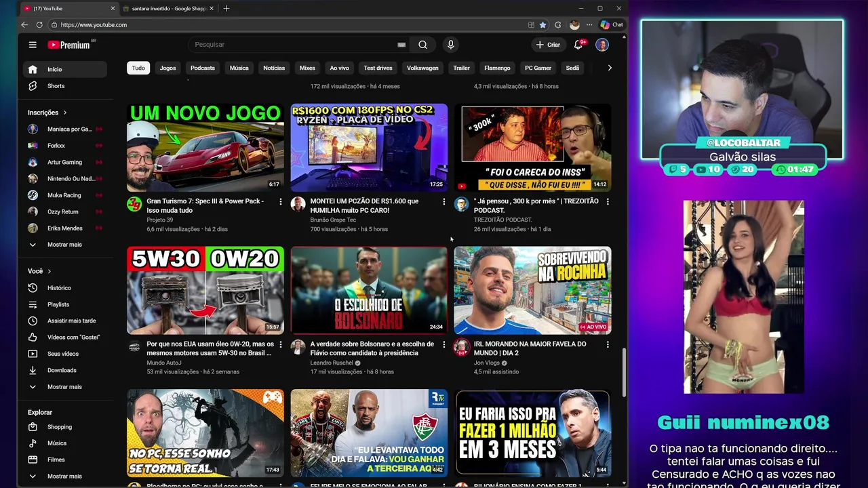Viewport: 868px width, 488px height.
Task: Open Você section chevron
Action: point(49,271)
